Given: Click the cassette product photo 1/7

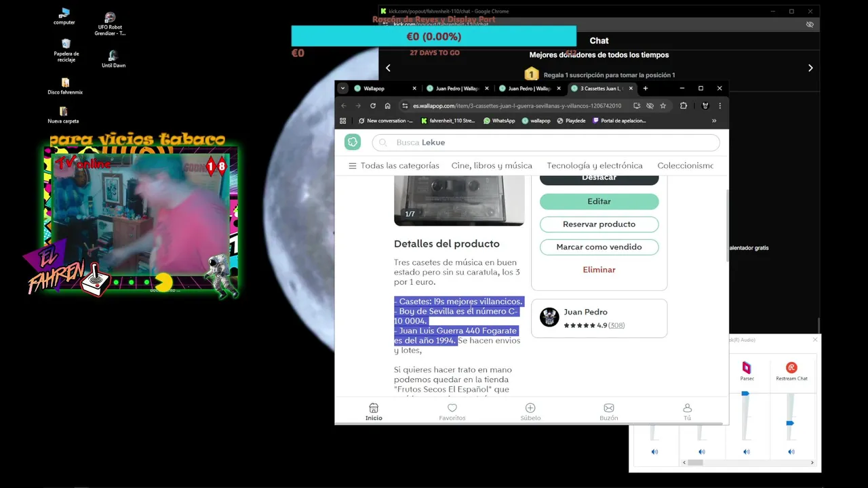Looking at the screenshot, I should tap(459, 201).
